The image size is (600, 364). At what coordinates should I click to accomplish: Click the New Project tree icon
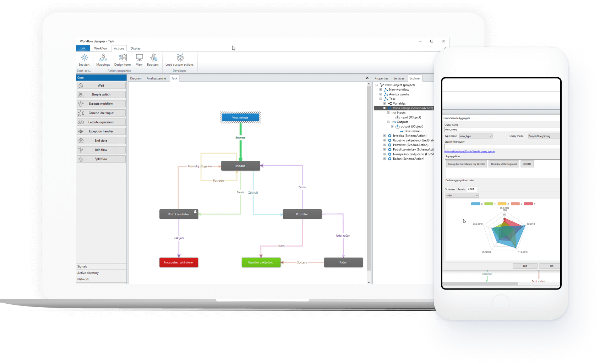pos(382,85)
